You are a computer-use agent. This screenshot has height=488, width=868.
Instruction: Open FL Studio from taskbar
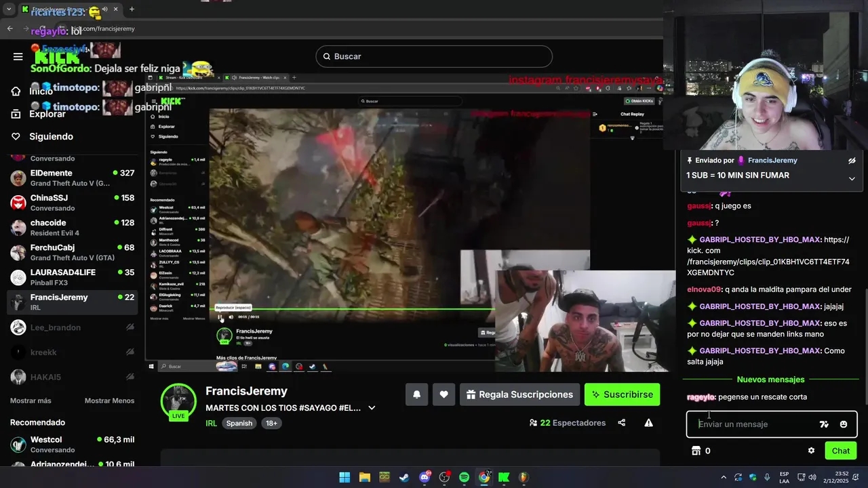point(524,477)
